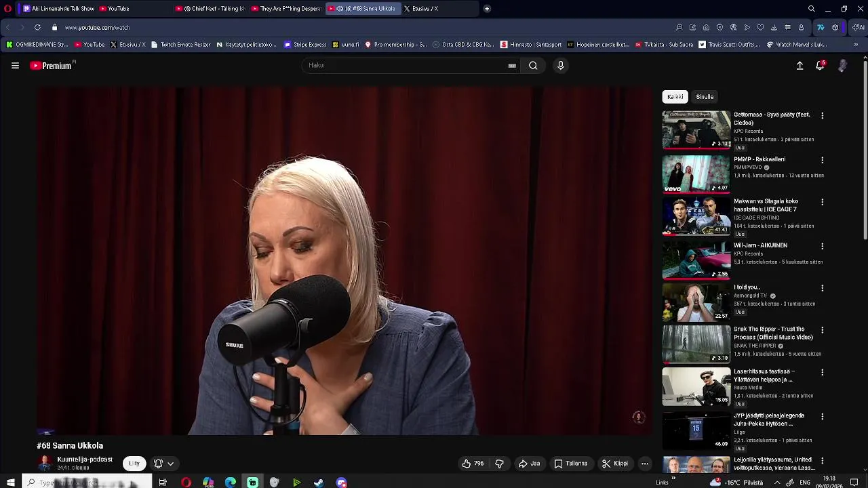Open the YouTube guide hamburger menu

15,66
